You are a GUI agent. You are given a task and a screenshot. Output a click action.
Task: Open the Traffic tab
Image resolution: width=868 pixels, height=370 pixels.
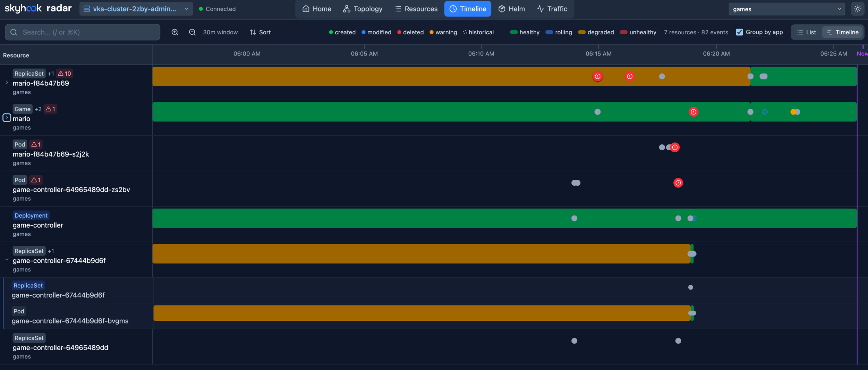552,9
